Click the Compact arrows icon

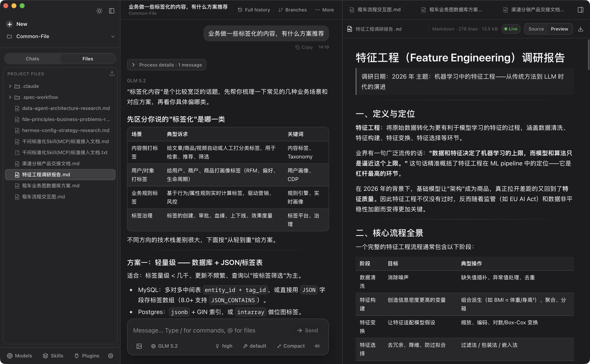tap(279, 346)
